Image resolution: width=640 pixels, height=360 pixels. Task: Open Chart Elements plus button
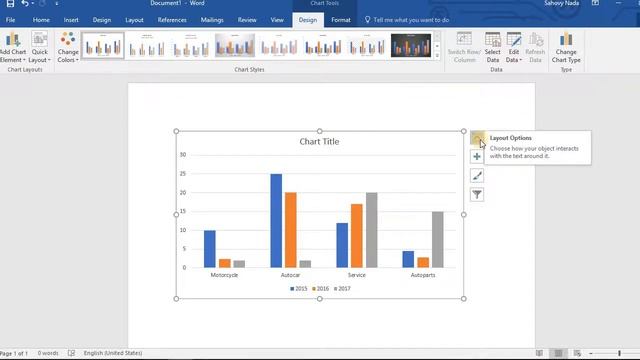[477, 157]
